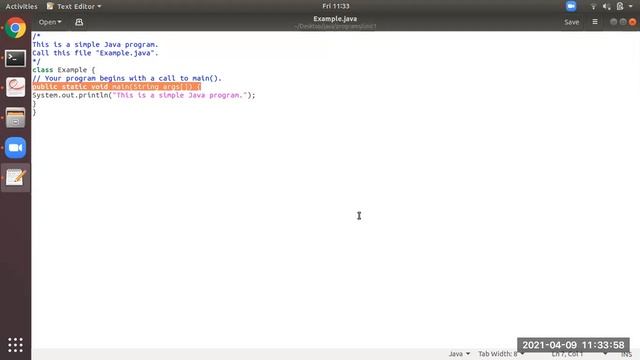
Task: Open Zoom from the dock
Action: 16,147
